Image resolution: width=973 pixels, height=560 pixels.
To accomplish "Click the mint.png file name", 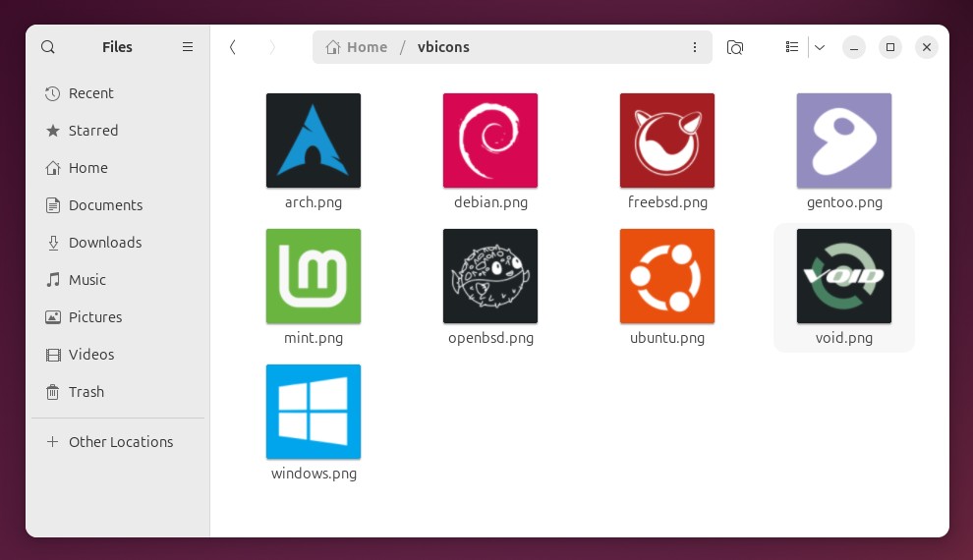I will click(x=314, y=338).
